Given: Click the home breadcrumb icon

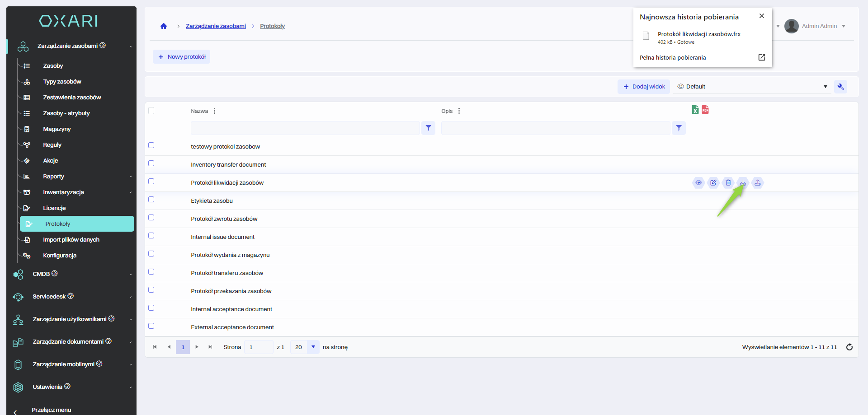Looking at the screenshot, I should (164, 26).
